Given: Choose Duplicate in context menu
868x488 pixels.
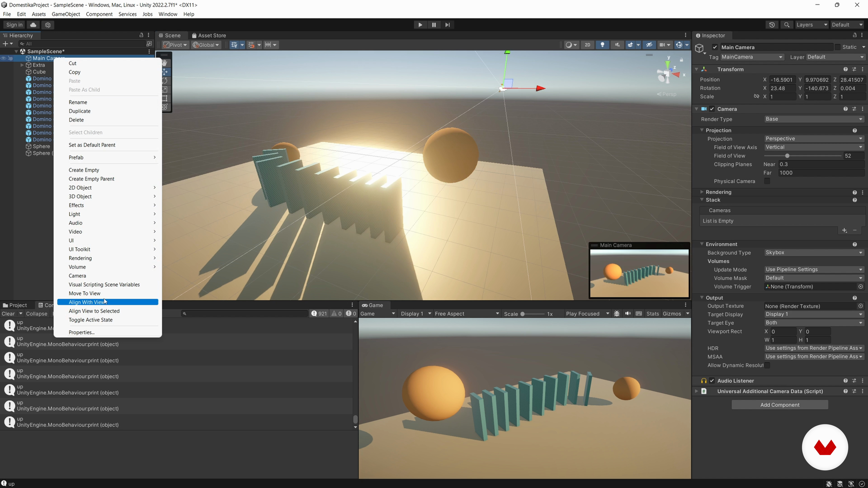Looking at the screenshot, I should pyautogui.click(x=108, y=111).
